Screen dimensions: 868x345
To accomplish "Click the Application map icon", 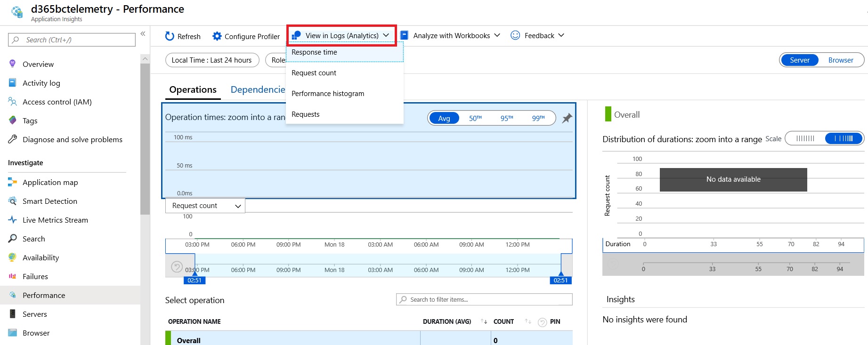I will pos(12,182).
